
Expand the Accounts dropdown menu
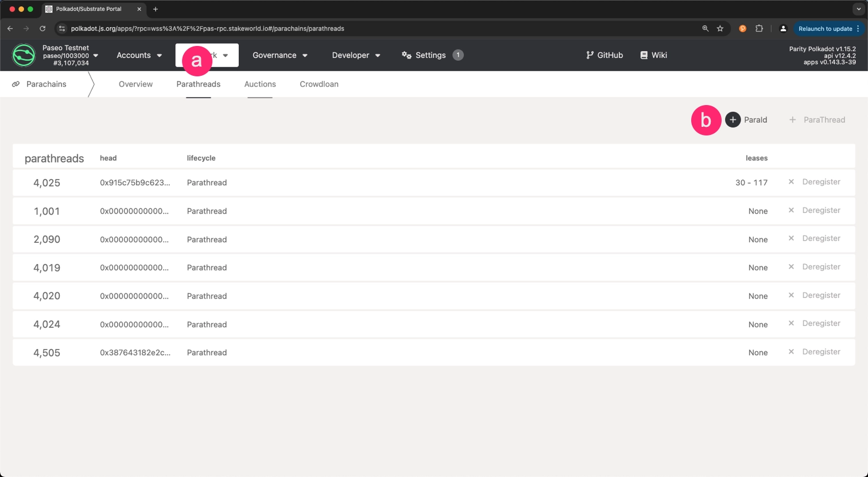point(139,55)
